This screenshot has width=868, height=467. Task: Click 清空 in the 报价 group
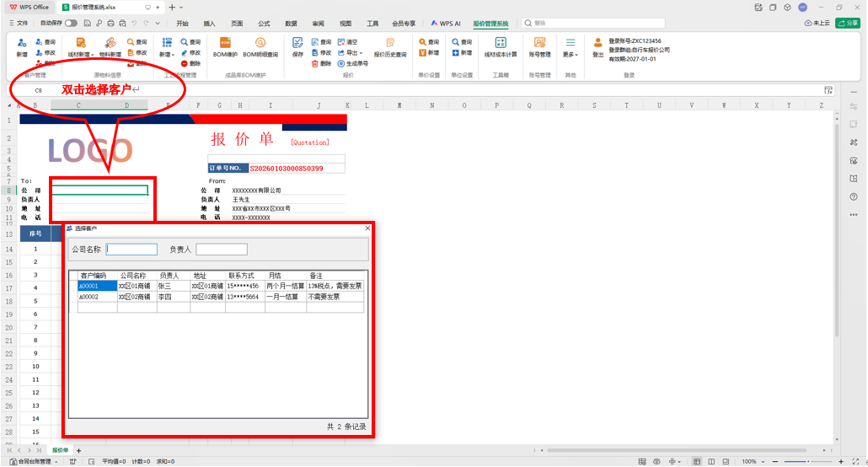348,42
